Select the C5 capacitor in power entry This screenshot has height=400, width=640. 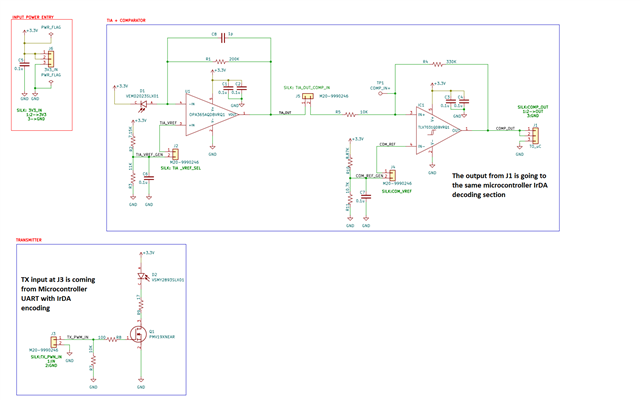coord(24,64)
